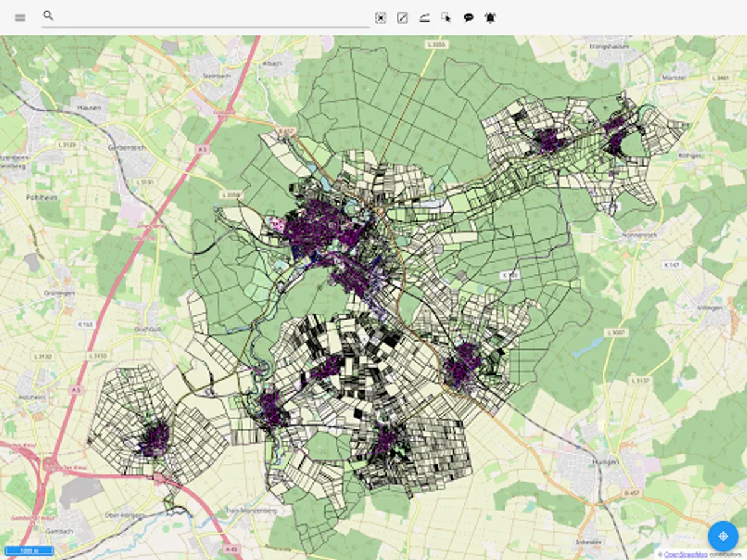
Task: Click the Villingen town label
Action: (710, 307)
